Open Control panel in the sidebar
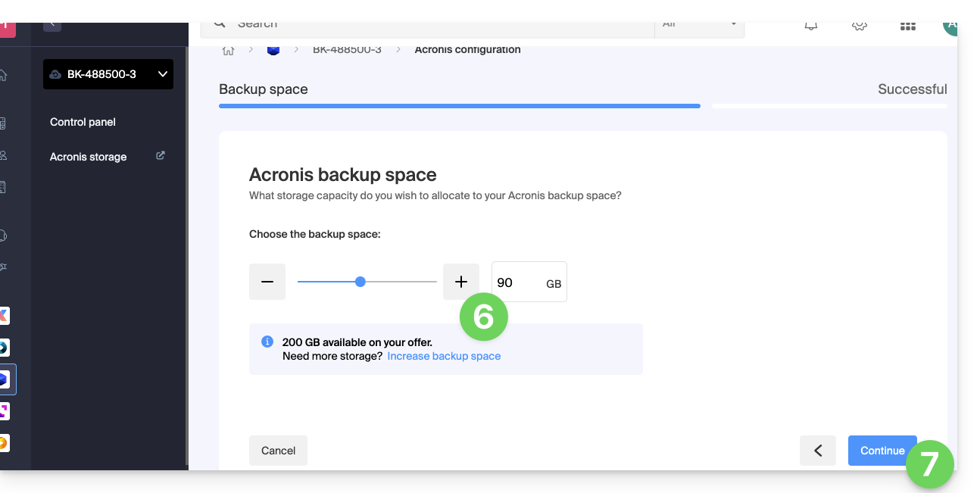Viewport: 980px width, 493px height. pos(83,122)
